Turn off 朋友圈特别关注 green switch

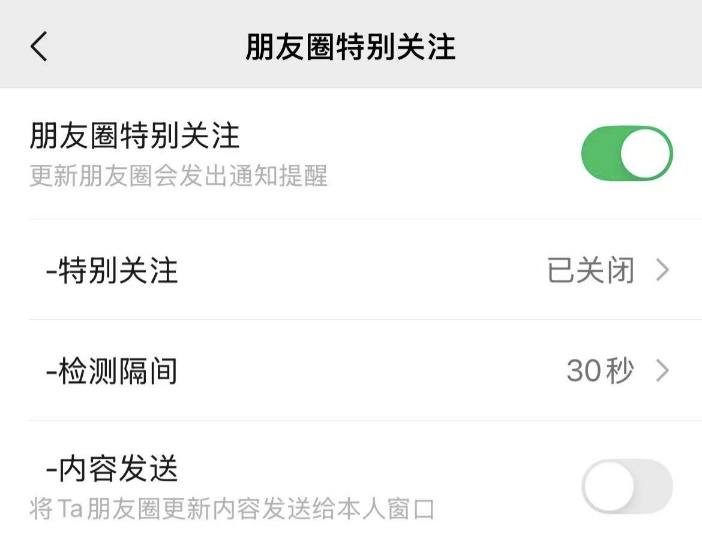pos(627,154)
